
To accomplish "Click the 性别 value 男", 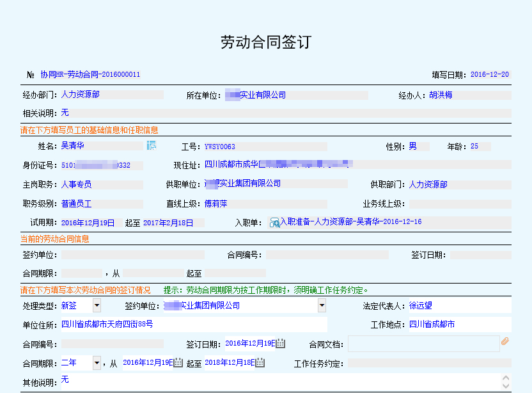I will tap(412, 146).
